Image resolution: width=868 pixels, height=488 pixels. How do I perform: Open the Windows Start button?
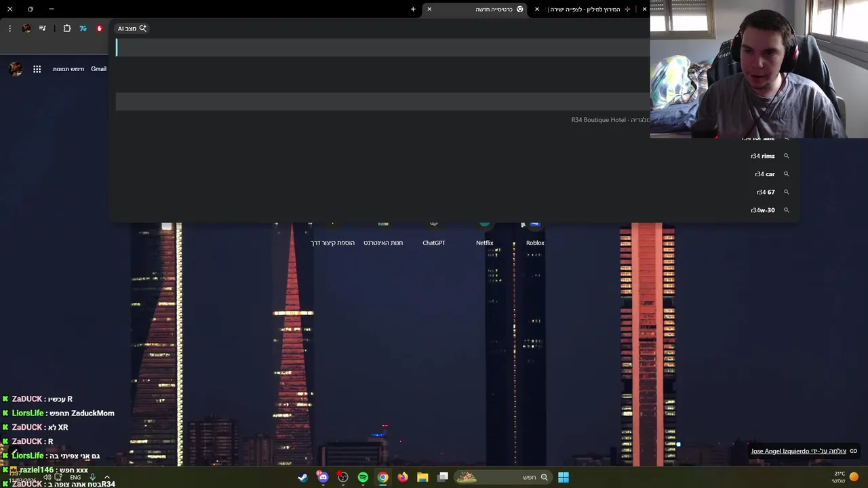click(564, 477)
